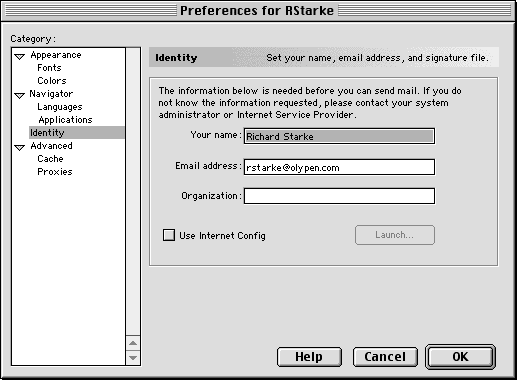This screenshot has width=517, height=380.
Task: Select Appearance in the category list
Action: tap(56, 55)
